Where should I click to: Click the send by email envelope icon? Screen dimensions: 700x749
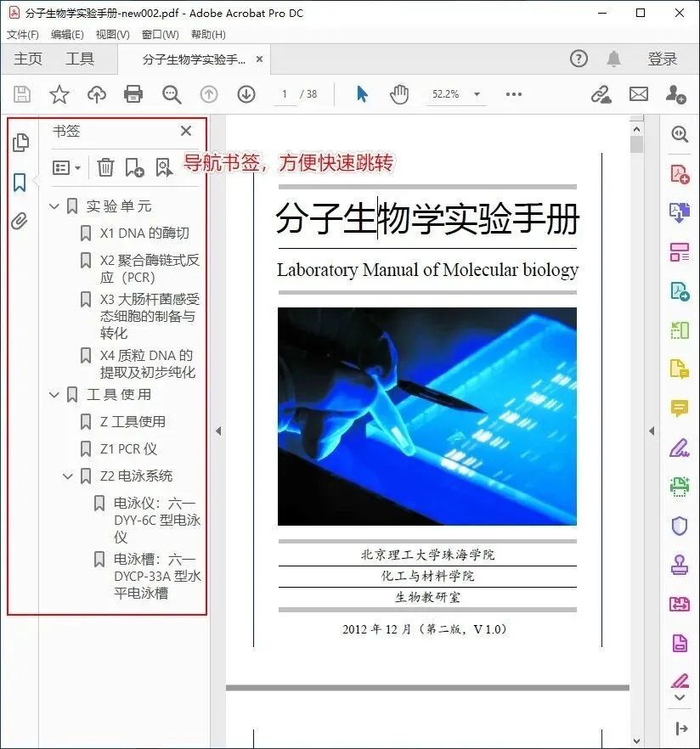tap(639, 94)
